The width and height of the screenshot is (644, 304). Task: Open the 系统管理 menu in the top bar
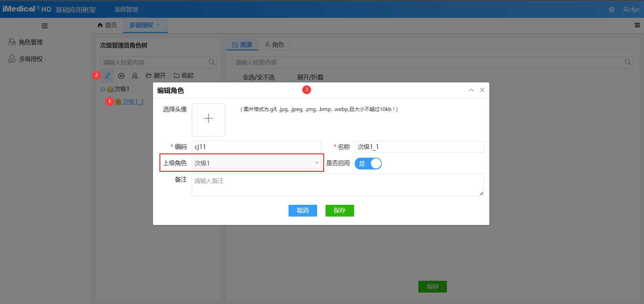pyautogui.click(x=126, y=9)
